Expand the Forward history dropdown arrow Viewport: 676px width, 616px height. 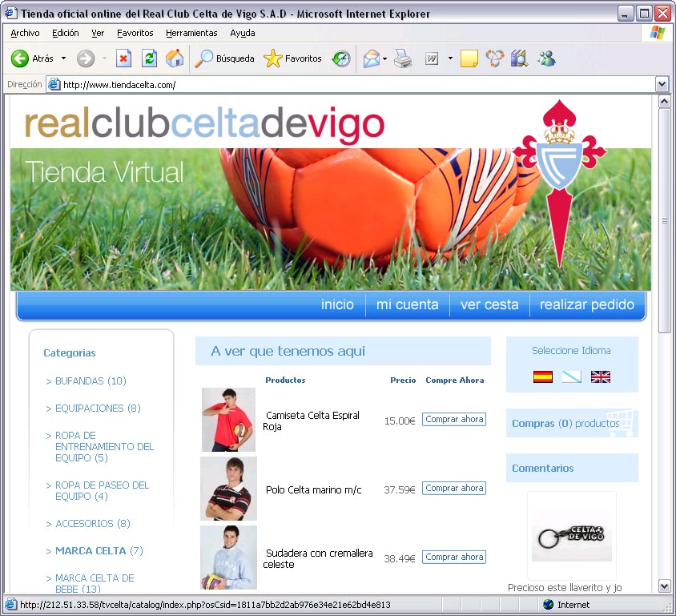[x=104, y=58]
